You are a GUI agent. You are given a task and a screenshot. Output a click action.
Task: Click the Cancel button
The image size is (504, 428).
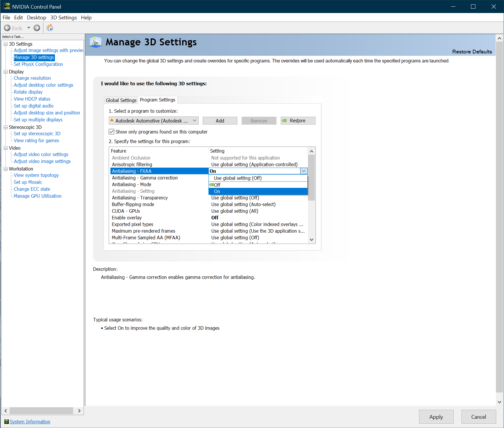pos(479,417)
